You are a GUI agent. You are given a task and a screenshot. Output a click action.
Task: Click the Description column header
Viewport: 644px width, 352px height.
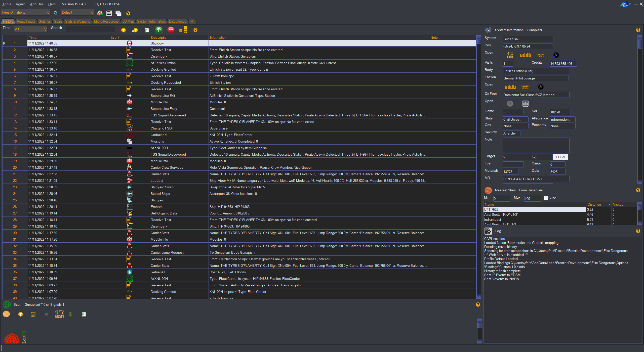click(x=179, y=37)
